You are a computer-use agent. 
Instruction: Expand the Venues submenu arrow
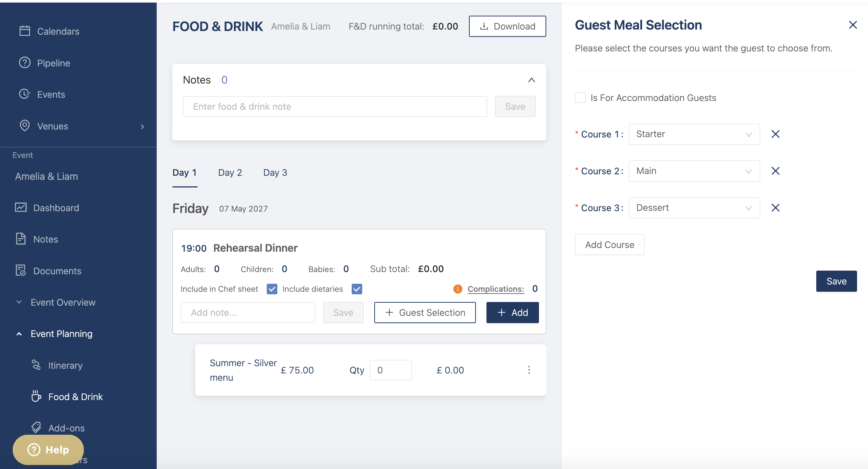(x=142, y=127)
